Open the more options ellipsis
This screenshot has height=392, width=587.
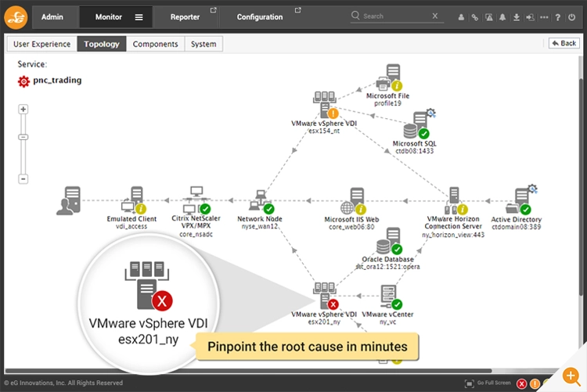(544, 17)
